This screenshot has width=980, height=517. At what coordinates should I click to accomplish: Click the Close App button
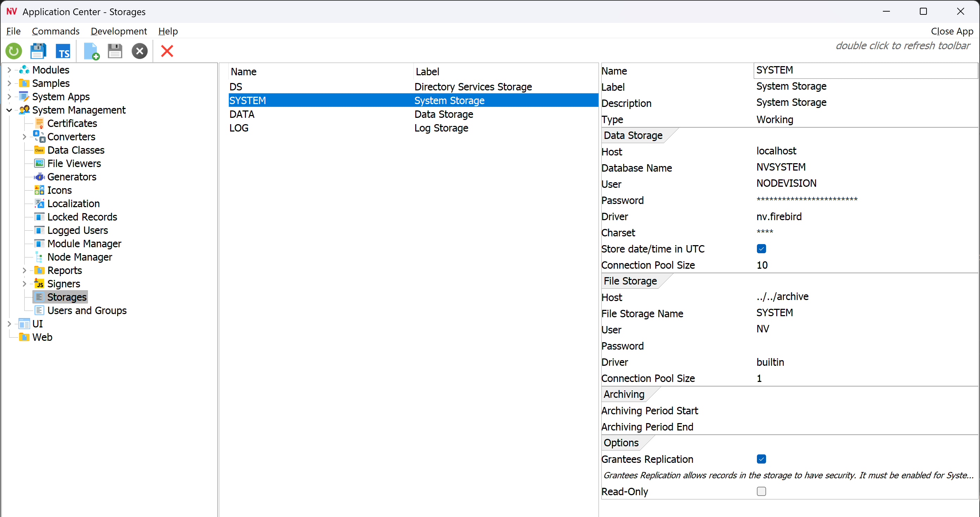[952, 31]
